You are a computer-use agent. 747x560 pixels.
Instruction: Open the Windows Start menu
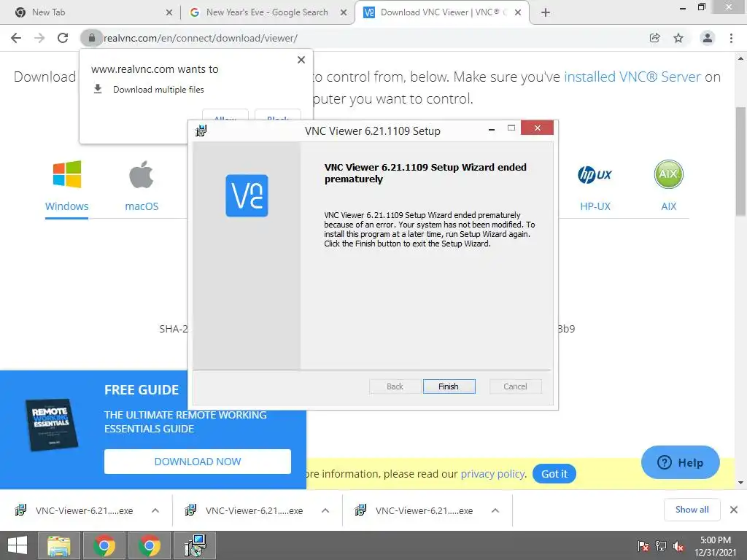tap(18, 545)
